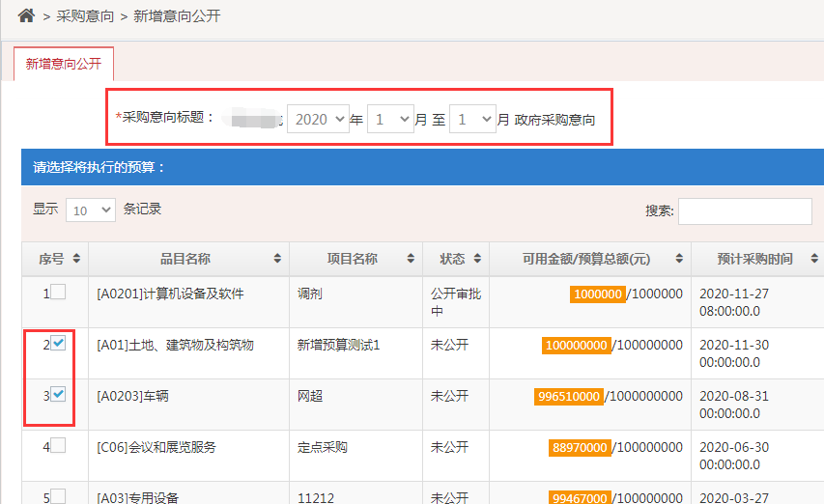824x504 pixels.
Task: Select the 新增意向公开 tab
Action: 64,64
